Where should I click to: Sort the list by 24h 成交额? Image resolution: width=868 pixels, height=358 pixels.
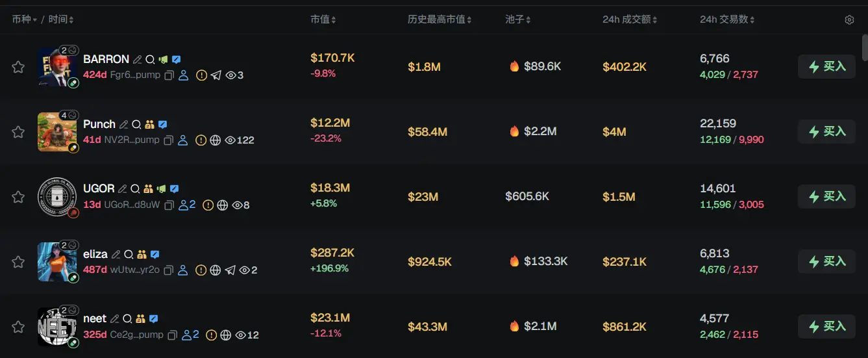coord(630,19)
